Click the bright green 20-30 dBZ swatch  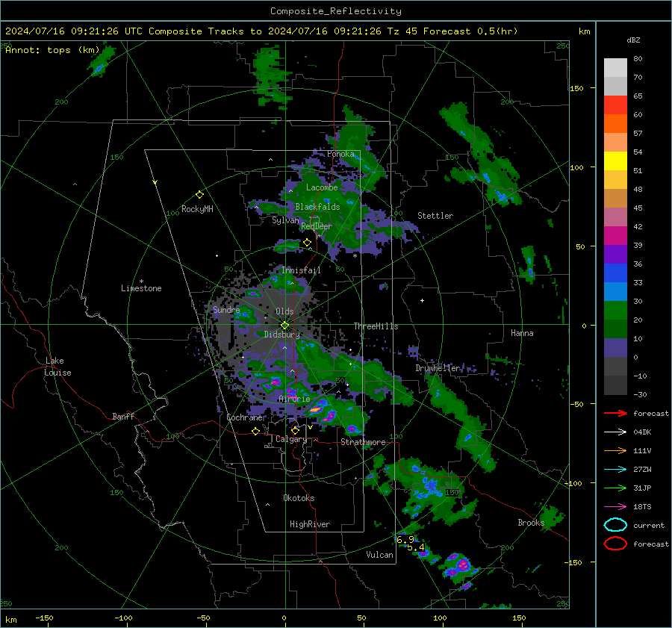tap(615, 311)
